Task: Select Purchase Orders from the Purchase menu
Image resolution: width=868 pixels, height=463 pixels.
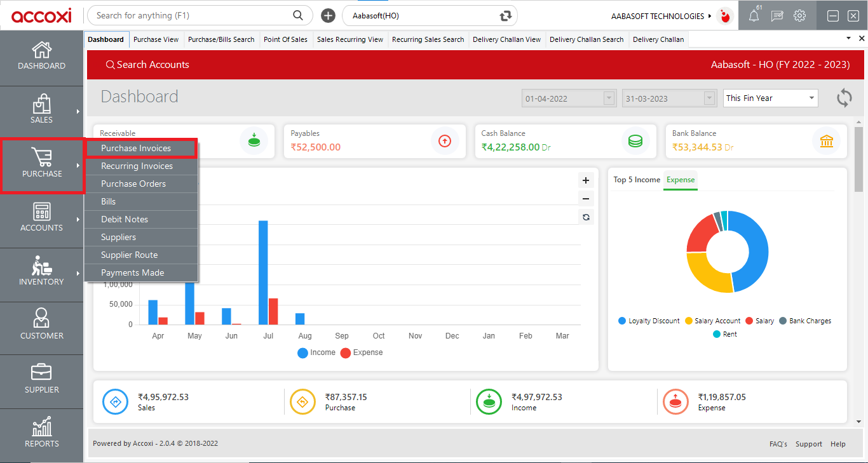Action: (141, 184)
